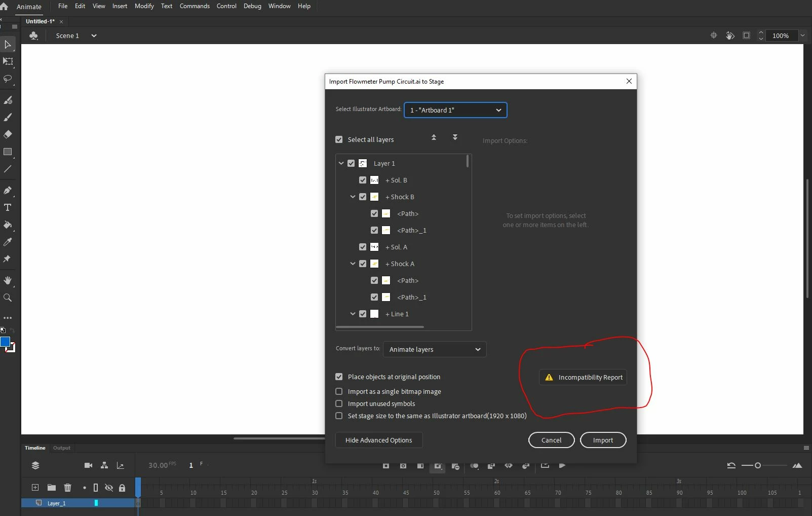The height and width of the screenshot is (516, 812).
Task: Open the zoom level dropdown arrow
Action: [x=802, y=35]
